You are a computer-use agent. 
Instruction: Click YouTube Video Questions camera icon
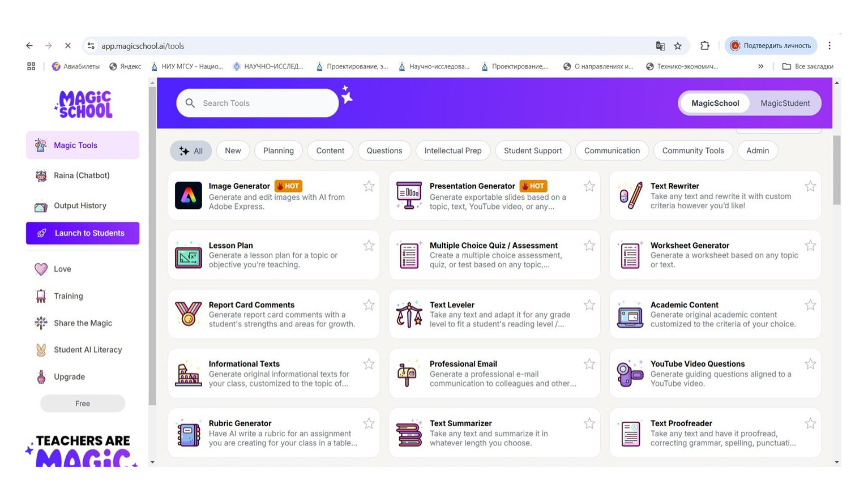(630, 374)
